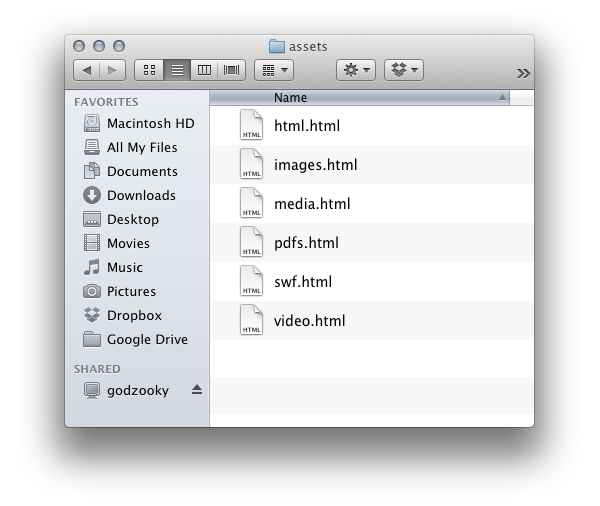
Task: Click the HTML document icon of swf.html
Action: (251, 281)
